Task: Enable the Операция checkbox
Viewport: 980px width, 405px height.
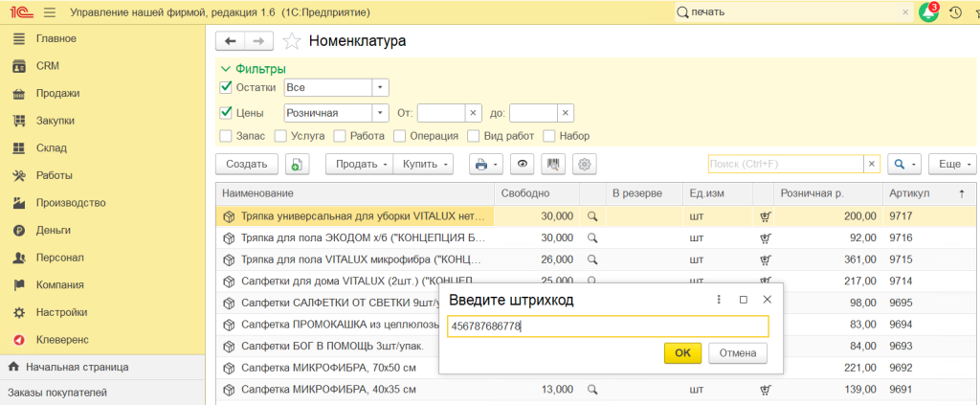Action: click(399, 136)
